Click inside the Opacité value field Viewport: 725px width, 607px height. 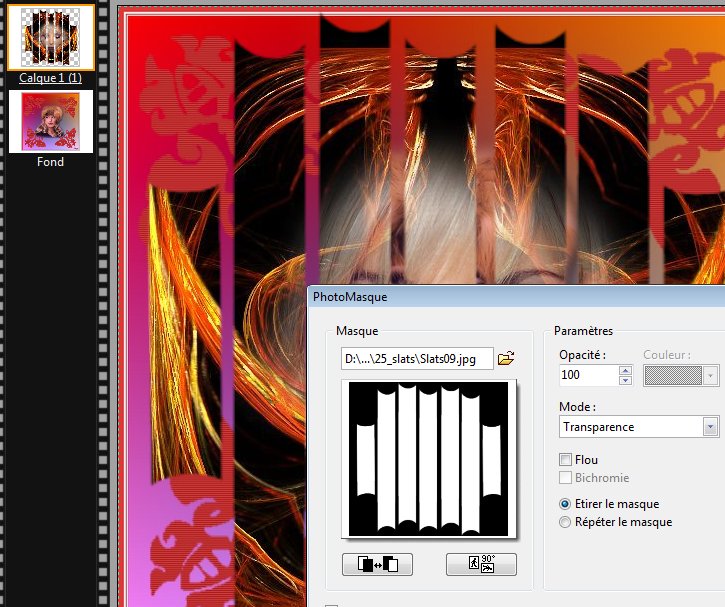pos(588,376)
